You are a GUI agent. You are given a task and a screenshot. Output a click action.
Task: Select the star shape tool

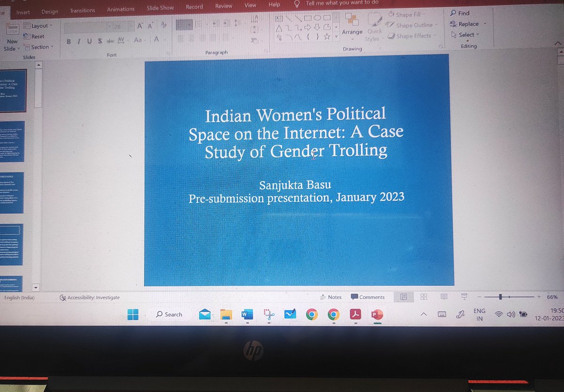[327, 37]
